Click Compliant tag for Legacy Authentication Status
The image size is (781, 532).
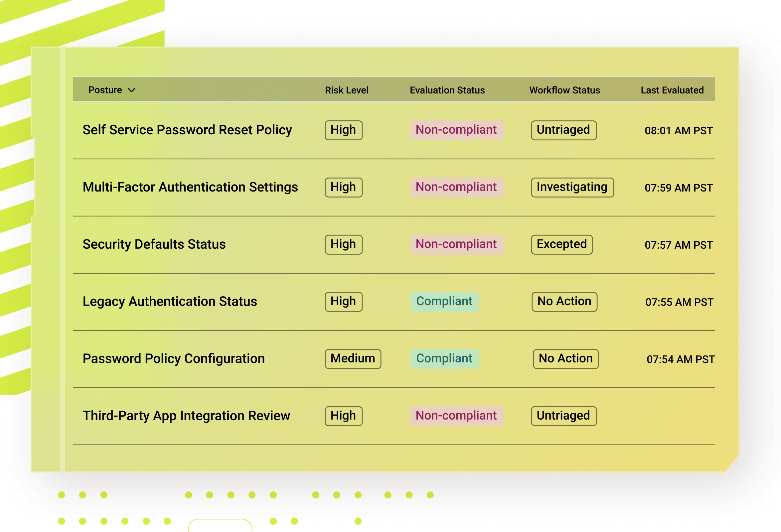click(445, 302)
